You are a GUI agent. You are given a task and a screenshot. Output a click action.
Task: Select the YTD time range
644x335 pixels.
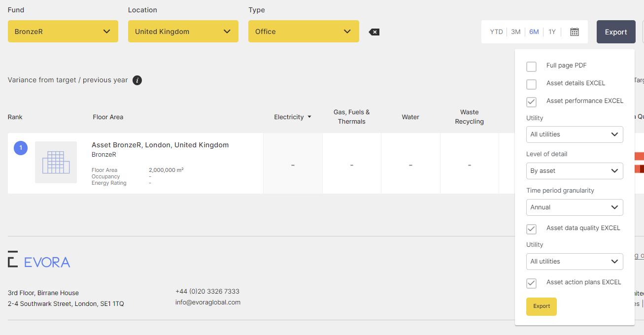pos(496,32)
